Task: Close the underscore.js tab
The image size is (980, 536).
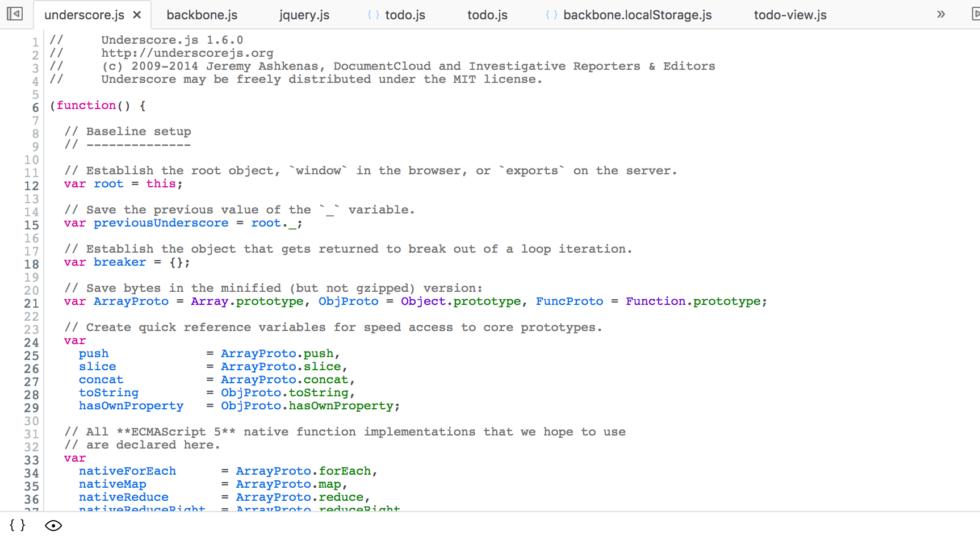Action: pos(136,15)
